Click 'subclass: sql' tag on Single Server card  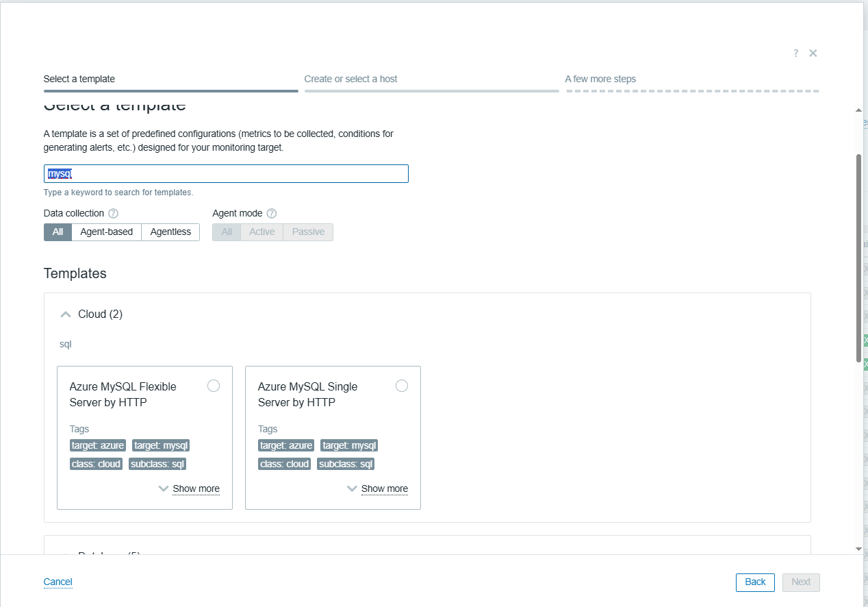click(346, 464)
